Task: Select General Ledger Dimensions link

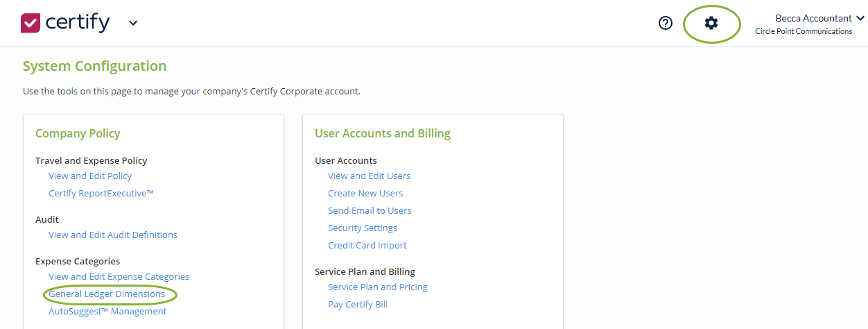Action: tap(107, 294)
